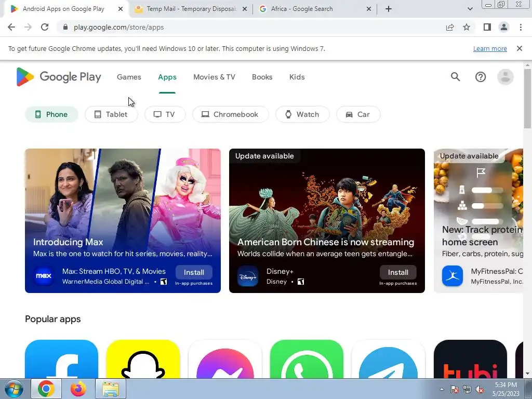
Task: Select the Tablet device filter
Action: 111,114
